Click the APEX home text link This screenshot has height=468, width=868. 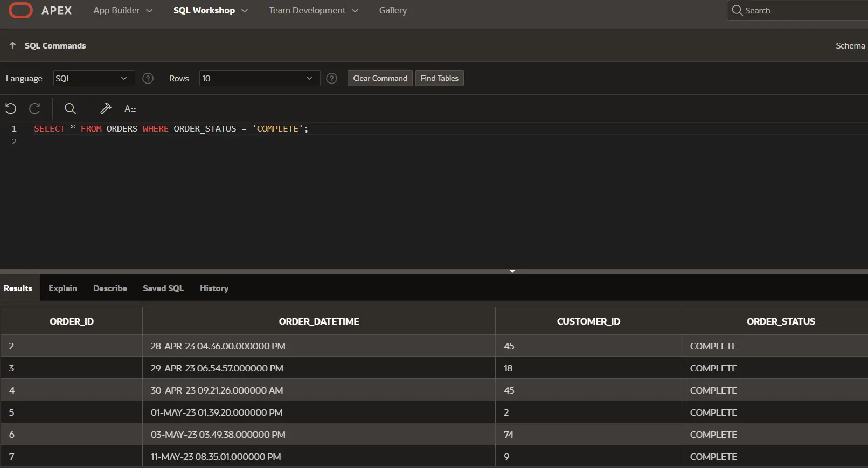click(x=57, y=10)
